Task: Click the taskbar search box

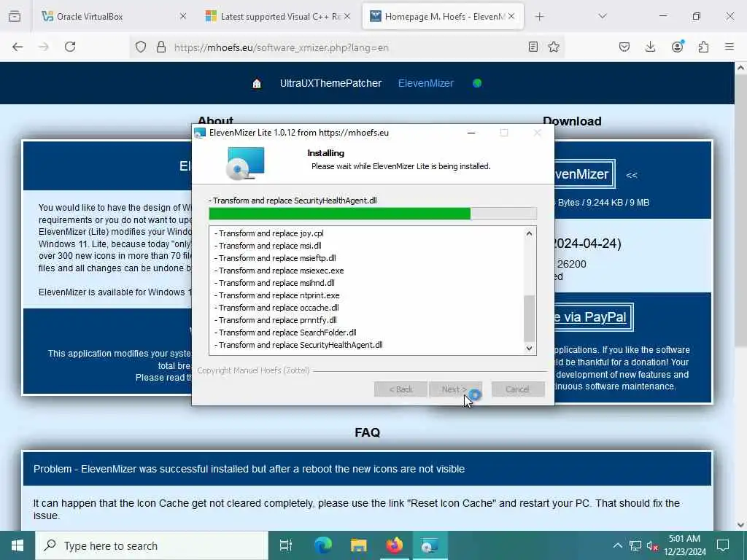Action: tap(152, 545)
